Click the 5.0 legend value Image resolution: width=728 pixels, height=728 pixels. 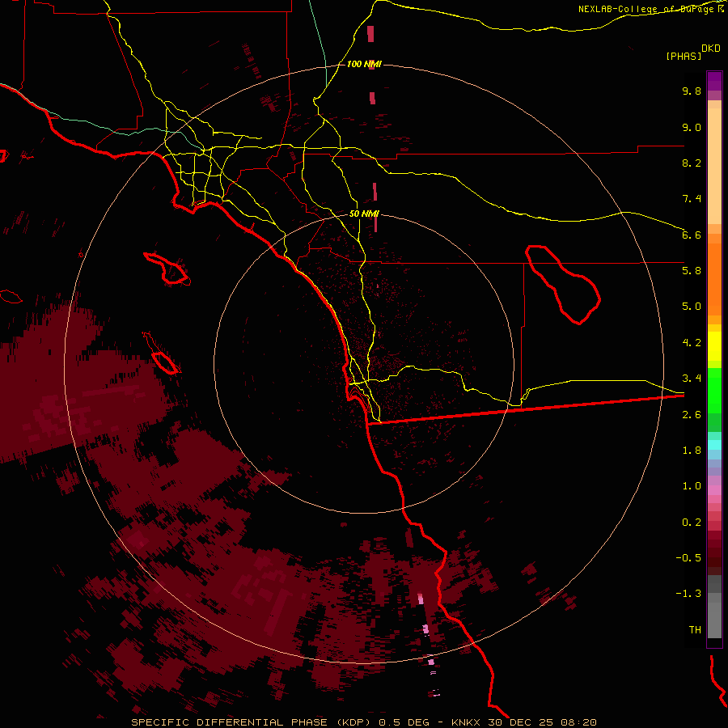click(692, 307)
